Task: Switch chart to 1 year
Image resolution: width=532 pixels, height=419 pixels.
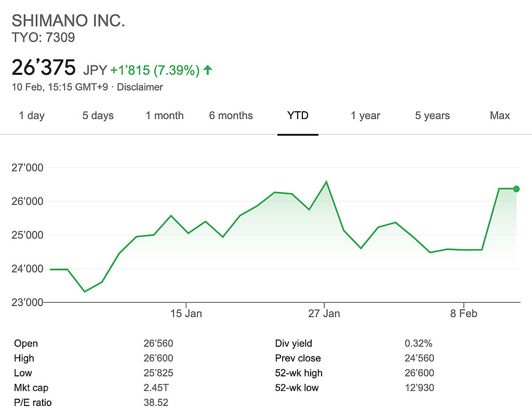Action: point(365,115)
